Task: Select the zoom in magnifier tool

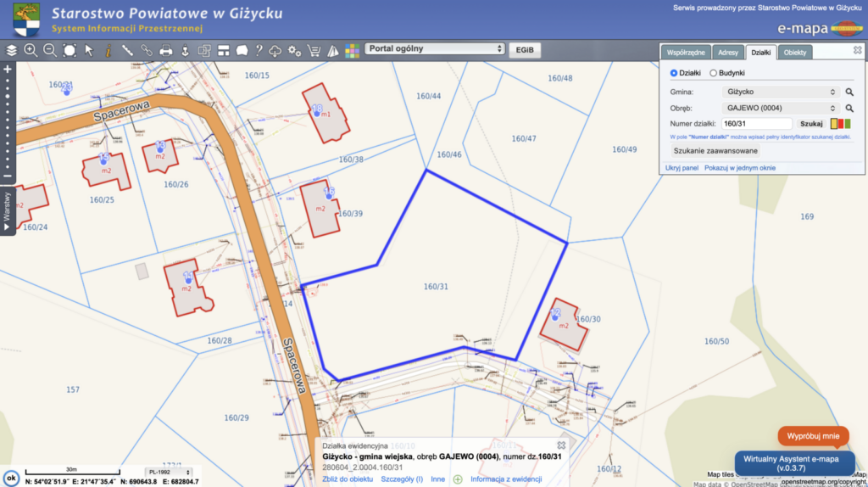Action: click(x=31, y=50)
